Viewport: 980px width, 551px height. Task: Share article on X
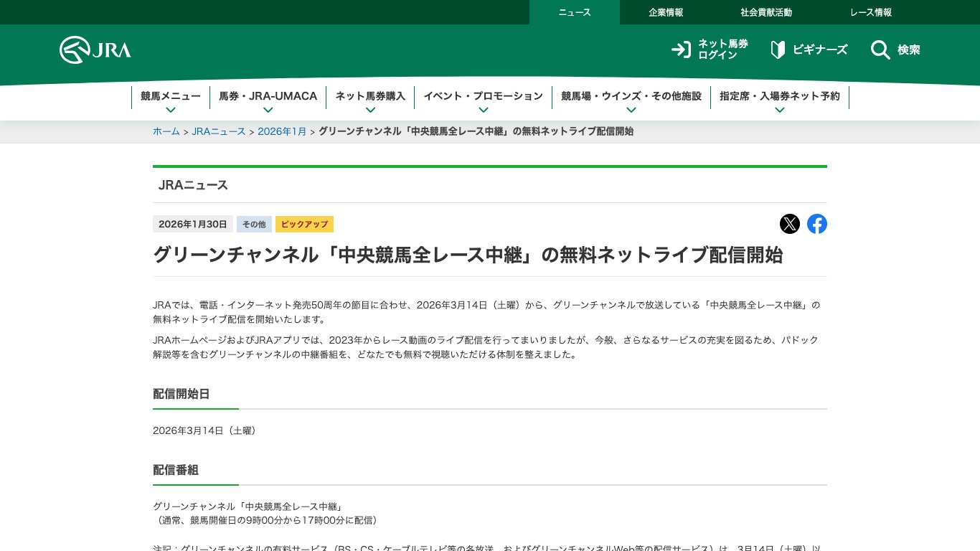(790, 224)
